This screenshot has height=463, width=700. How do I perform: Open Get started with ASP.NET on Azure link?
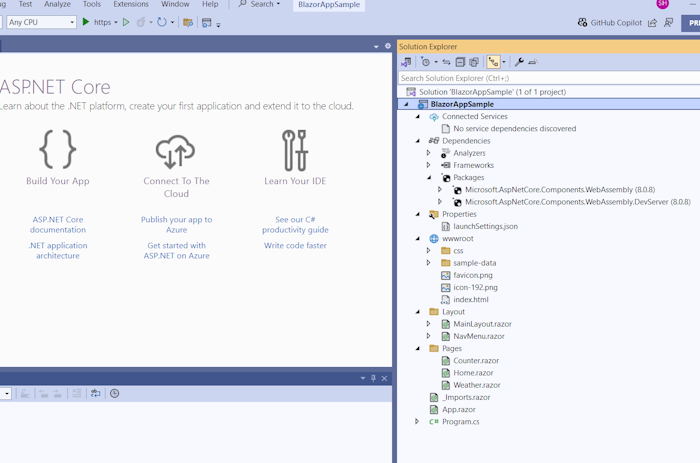click(x=176, y=250)
